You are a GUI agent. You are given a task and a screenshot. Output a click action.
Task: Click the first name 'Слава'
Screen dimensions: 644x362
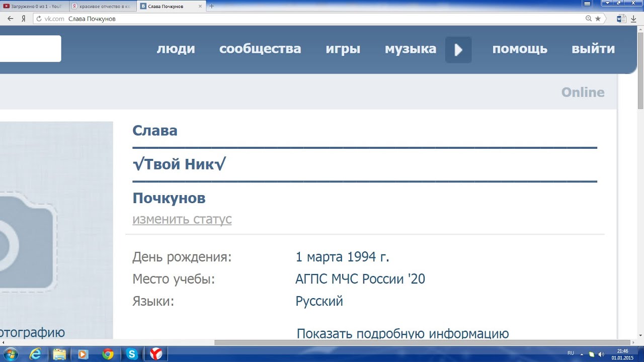click(x=155, y=131)
